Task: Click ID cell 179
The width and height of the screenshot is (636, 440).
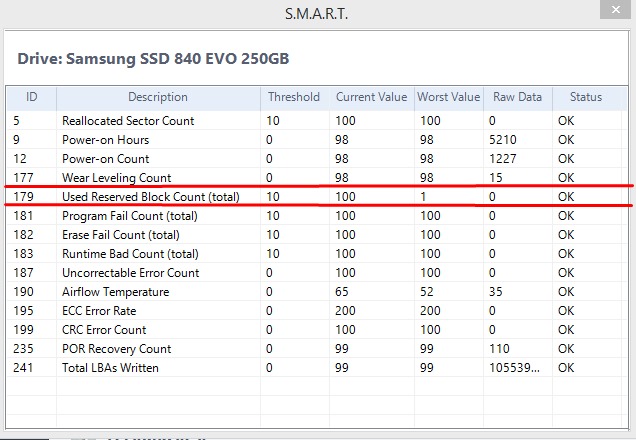Action: coord(23,197)
